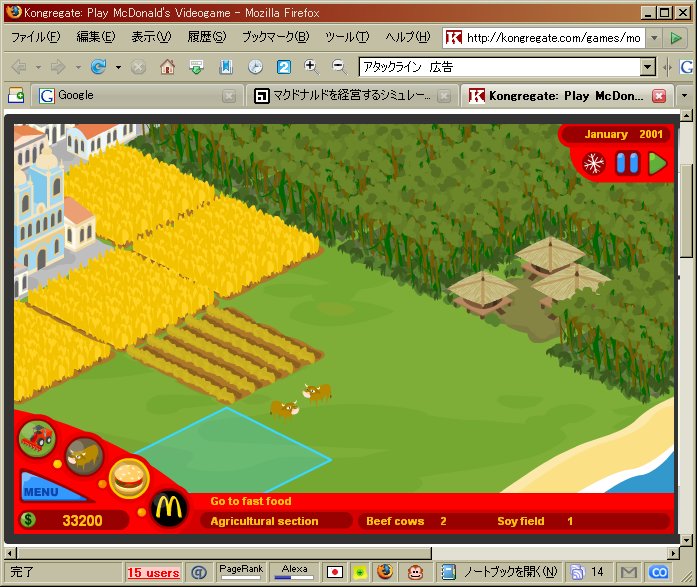
Task: Open the ツール(T) menu
Action: click(347, 37)
